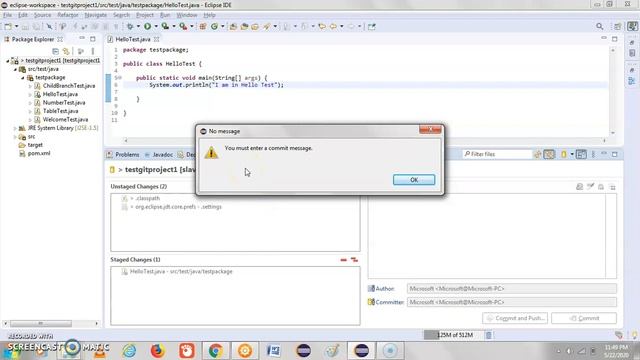
Task: Click the Run Garbage Collector trash icon
Action: coord(489,335)
